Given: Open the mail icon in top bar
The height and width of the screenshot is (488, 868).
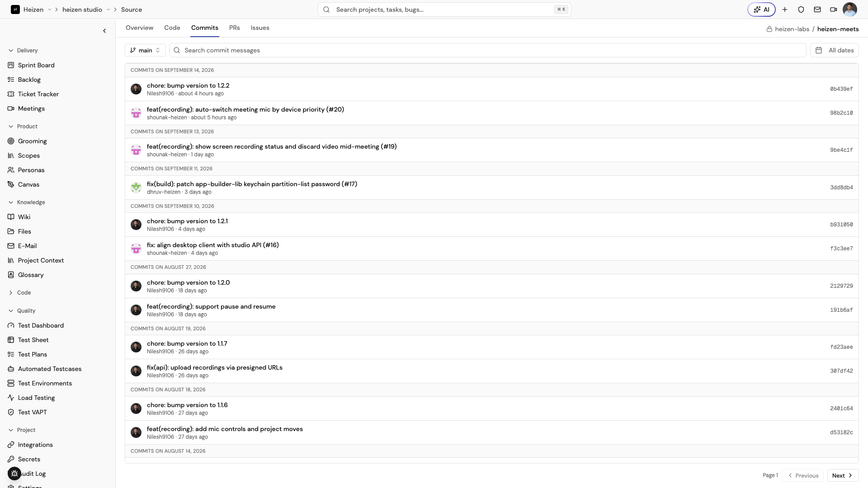Looking at the screenshot, I should point(817,9).
